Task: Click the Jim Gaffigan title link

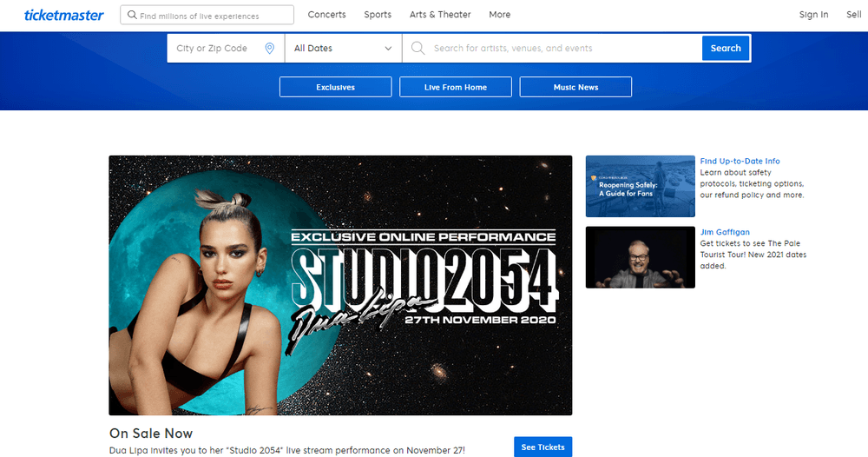Action: pyautogui.click(x=725, y=232)
